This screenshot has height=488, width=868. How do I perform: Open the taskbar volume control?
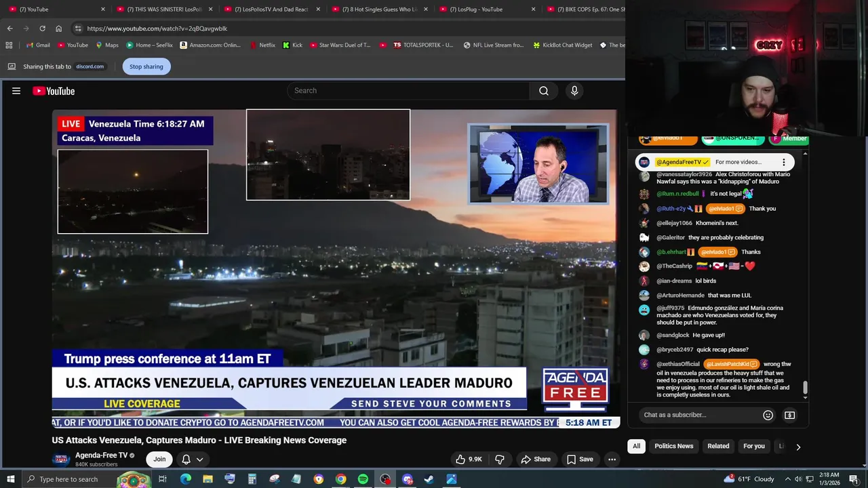coord(798,479)
